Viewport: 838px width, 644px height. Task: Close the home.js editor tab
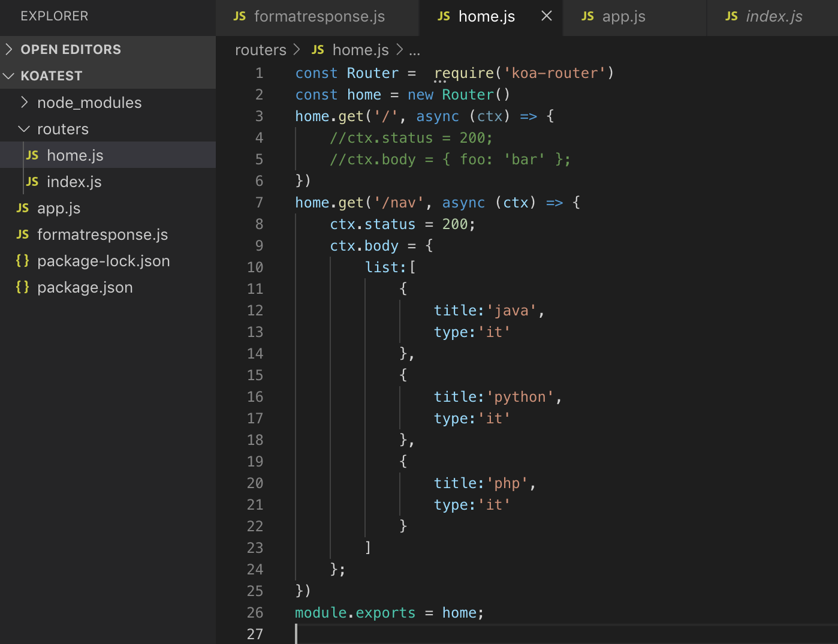[x=547, y=16]
